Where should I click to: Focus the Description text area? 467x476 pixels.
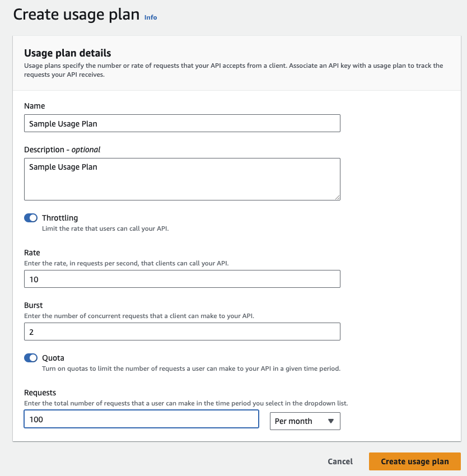[x=182, y=179]
